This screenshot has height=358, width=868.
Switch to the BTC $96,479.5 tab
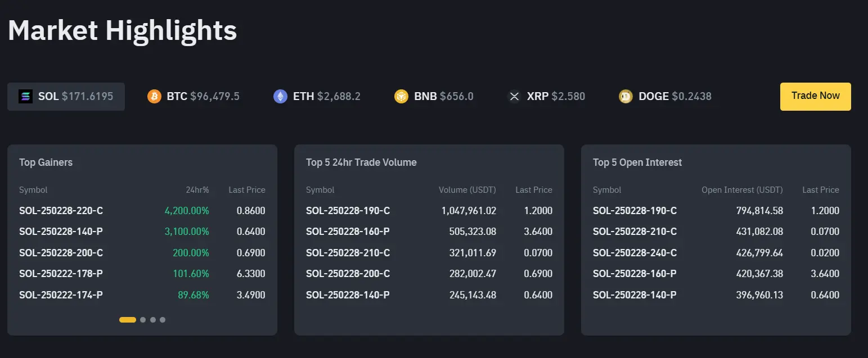click(194, 97)
